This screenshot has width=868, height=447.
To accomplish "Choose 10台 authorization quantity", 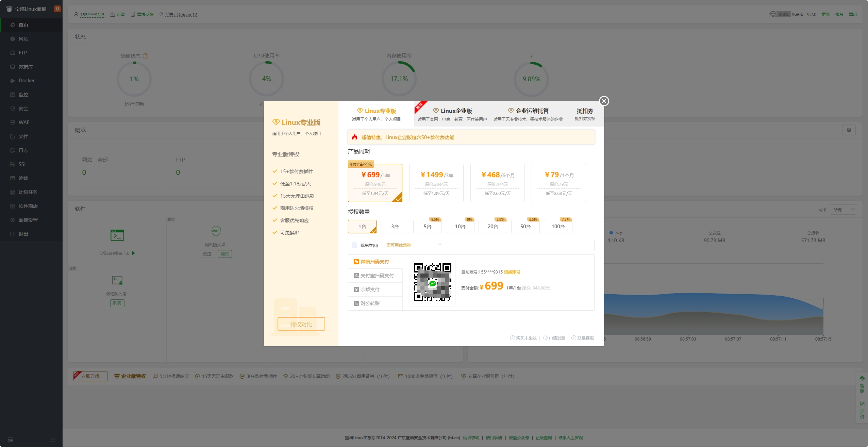I will pyautogui.click(x=460, y=227).
